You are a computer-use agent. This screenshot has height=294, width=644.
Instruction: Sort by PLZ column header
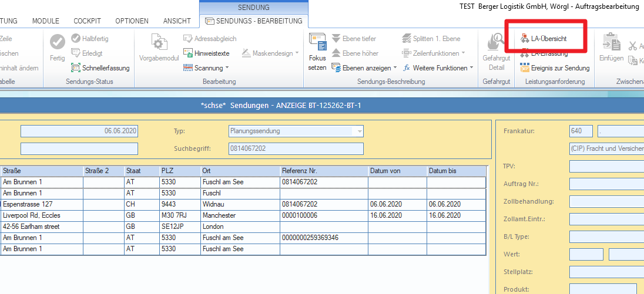point(180,171)
